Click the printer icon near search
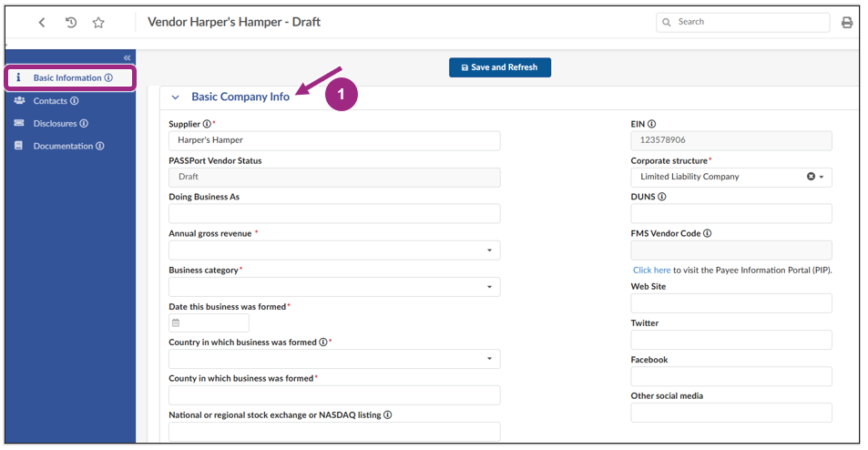This screenshot has width=868, height=450. coord(847,23)
